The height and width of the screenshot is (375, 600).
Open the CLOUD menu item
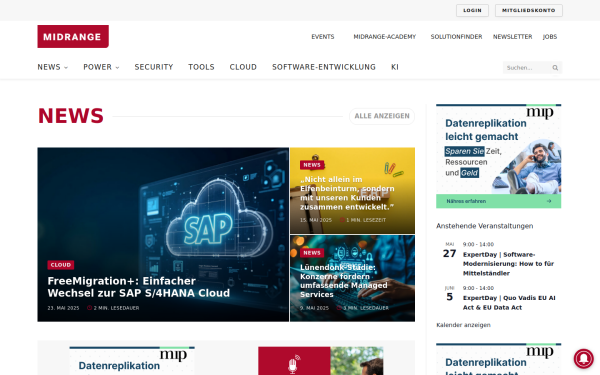243,67
